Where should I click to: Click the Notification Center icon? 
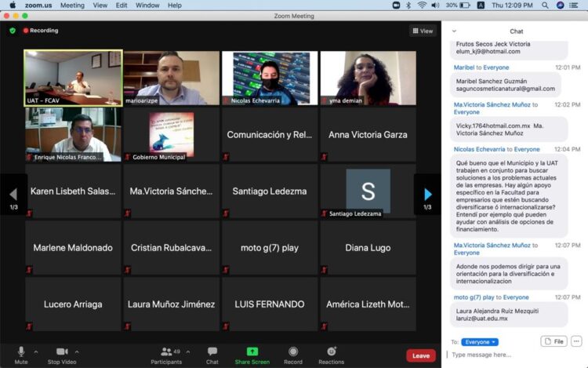[x=574, y=5]
